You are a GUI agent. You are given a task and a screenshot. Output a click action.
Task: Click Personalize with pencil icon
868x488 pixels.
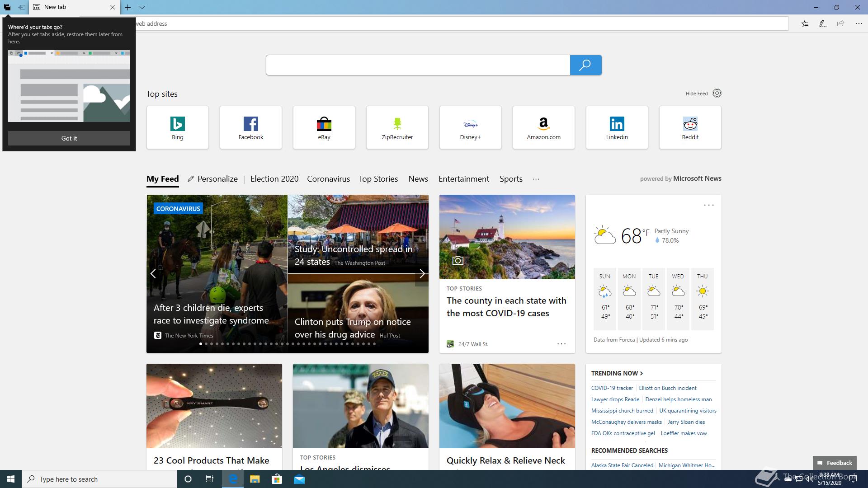point(212,179)
